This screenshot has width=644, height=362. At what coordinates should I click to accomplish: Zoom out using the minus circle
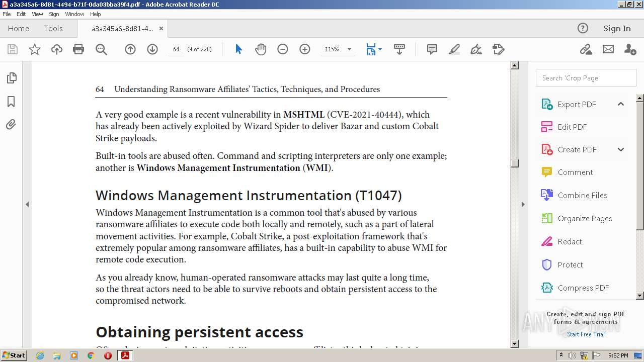click(283, 49)
